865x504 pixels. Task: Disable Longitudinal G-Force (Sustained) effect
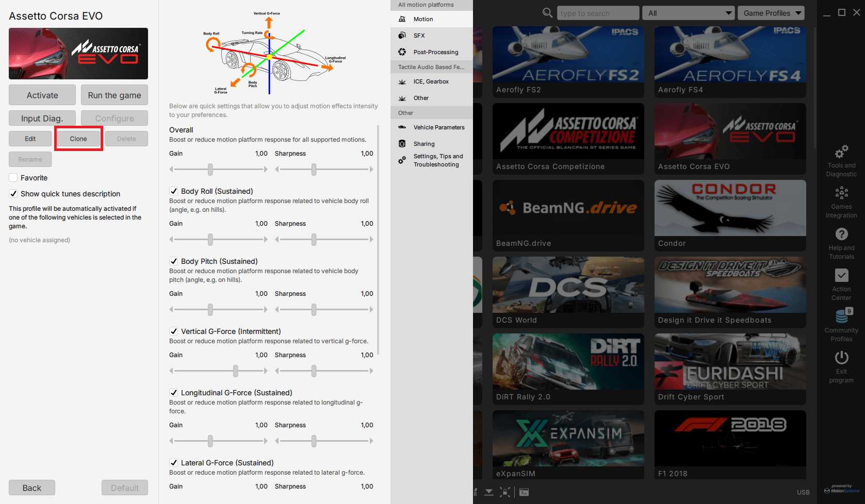pyautogui.click(x=174, y=393)
